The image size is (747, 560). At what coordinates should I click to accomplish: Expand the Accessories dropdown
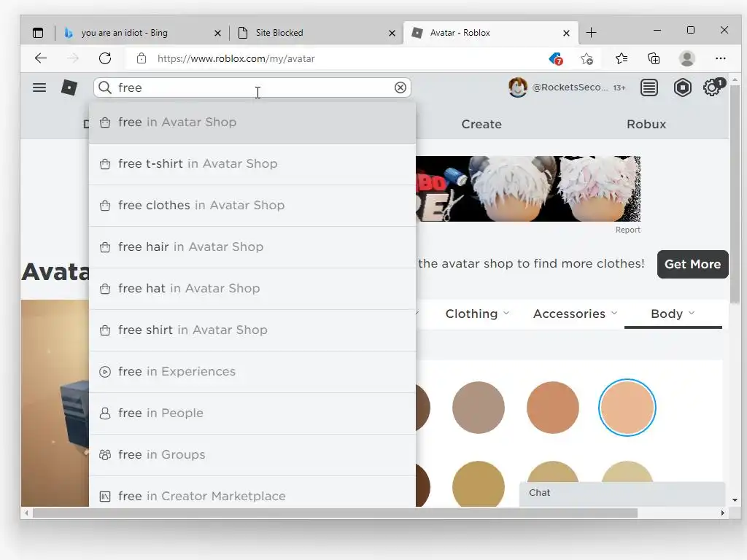tap(575, 314)
